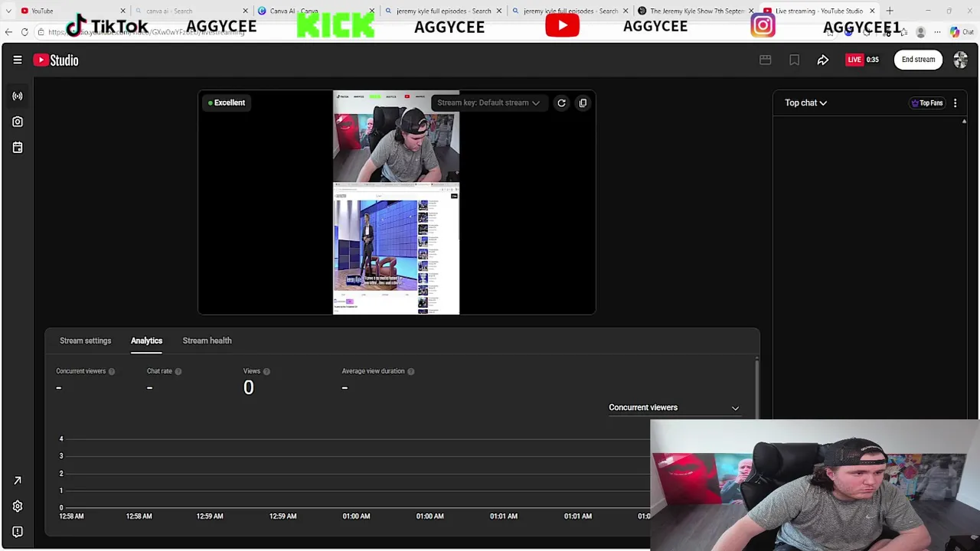Viewport: 980px width, 551px height.
Task: Click help icon next to Chat rate
Action: point(178,371)
